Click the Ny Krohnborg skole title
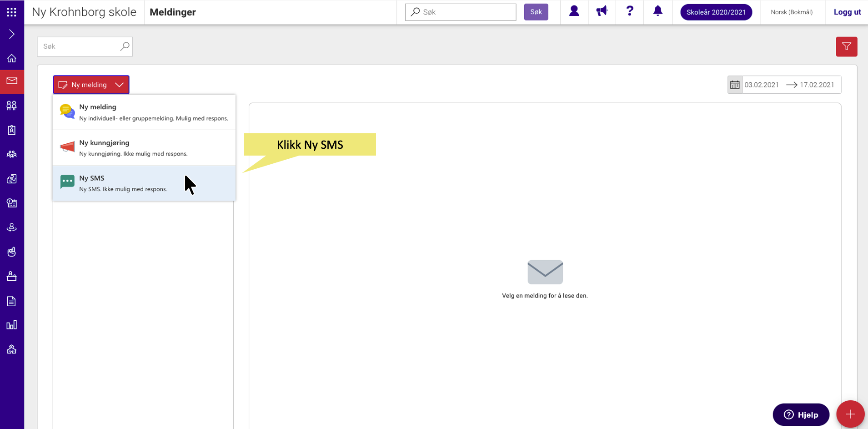Image resolution: width=868 pixels, height=429 pixels. click(84, 12)
